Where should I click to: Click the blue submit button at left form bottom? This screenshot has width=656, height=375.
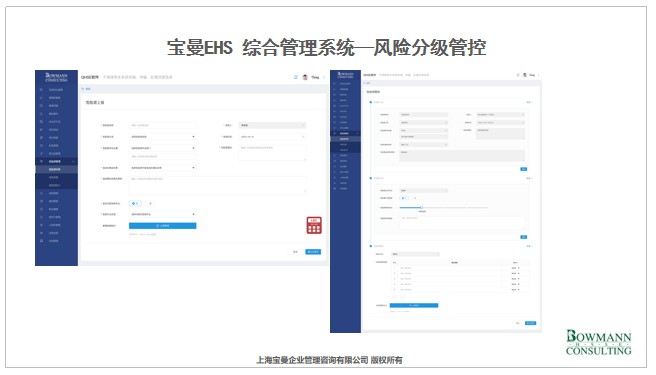click(x=313, y=252)
